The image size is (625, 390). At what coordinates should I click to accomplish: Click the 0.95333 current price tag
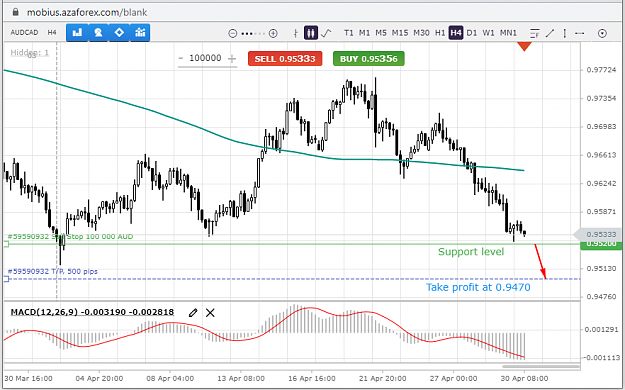click(x=597, y=234)
